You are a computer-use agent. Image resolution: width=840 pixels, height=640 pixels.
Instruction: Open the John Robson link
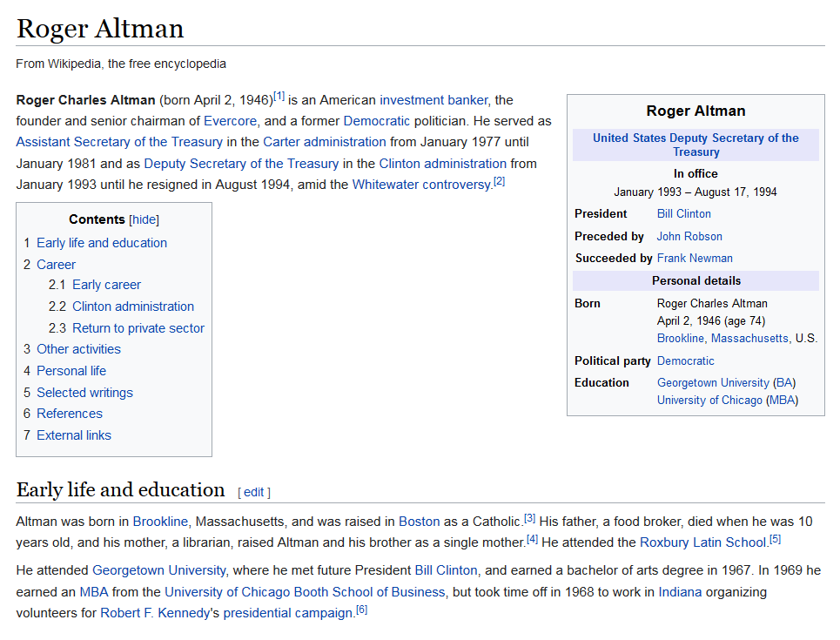pos(689,236)
